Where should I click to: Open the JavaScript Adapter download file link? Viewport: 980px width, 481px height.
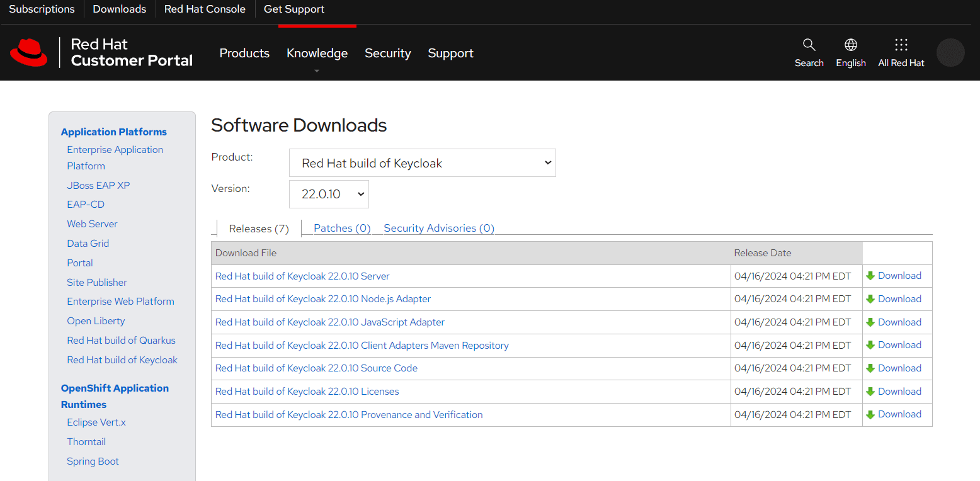click(329, 322)
